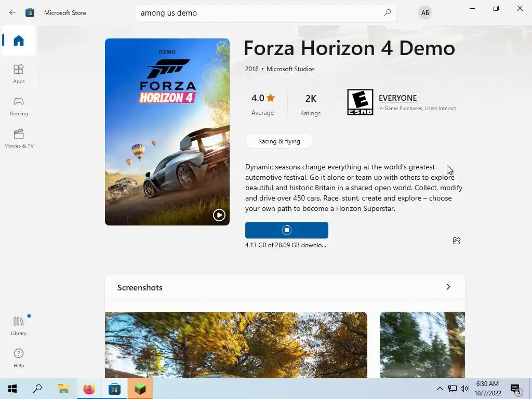The image size is (532, 399).
Task: Open the EVERYONE rating link
Action: click(x=397, y=98)
